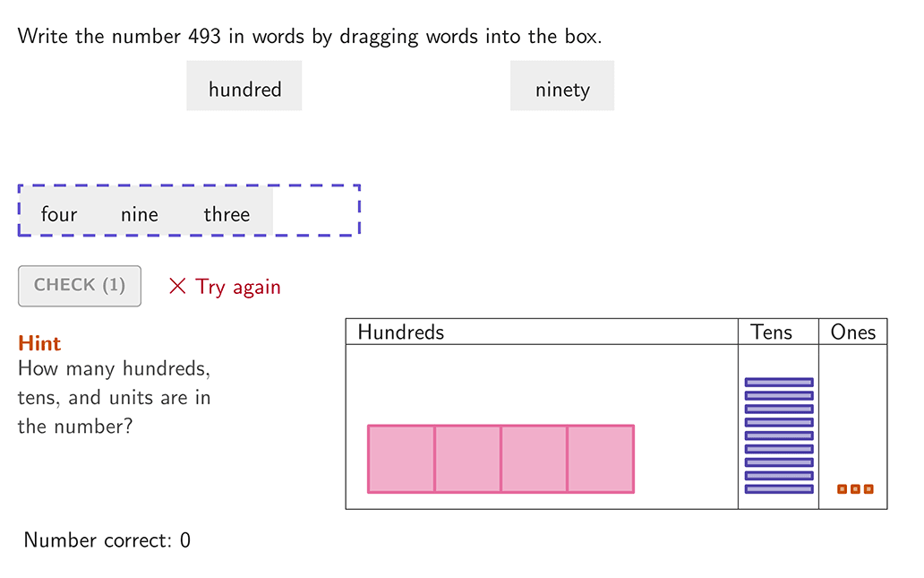Click the Ones column header
The image size is (924, 578).
(852, 332)
